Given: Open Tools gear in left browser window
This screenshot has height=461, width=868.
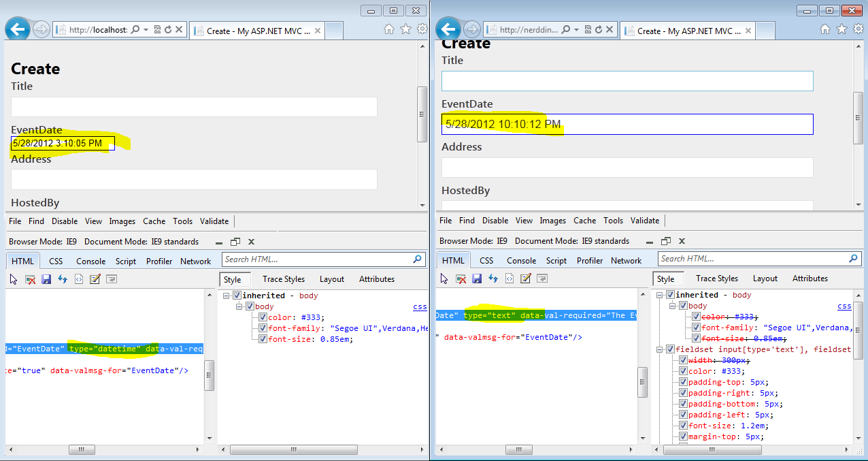Looking at the screenshot, I should coord(422,29).
